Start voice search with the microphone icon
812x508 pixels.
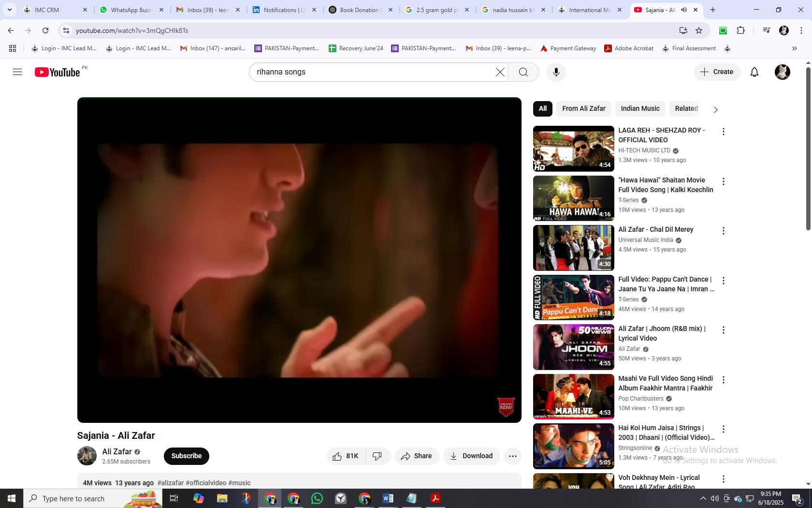coord(556,72)
